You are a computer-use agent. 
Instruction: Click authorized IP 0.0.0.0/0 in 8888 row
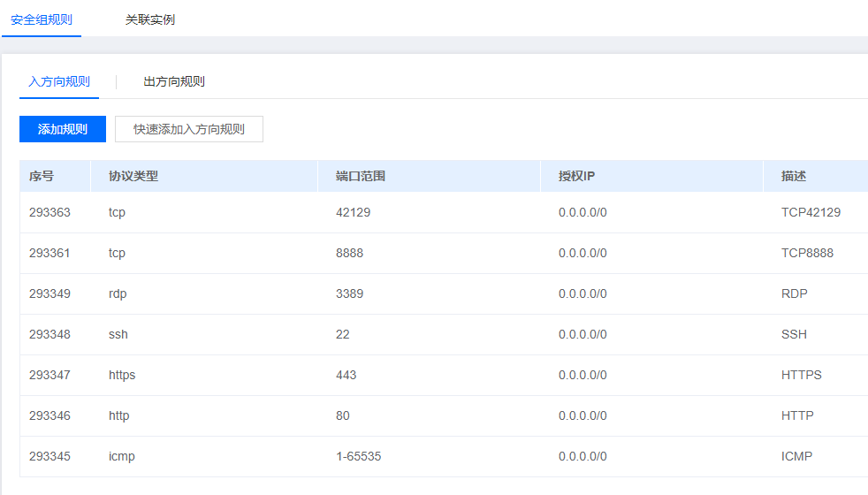582,253
